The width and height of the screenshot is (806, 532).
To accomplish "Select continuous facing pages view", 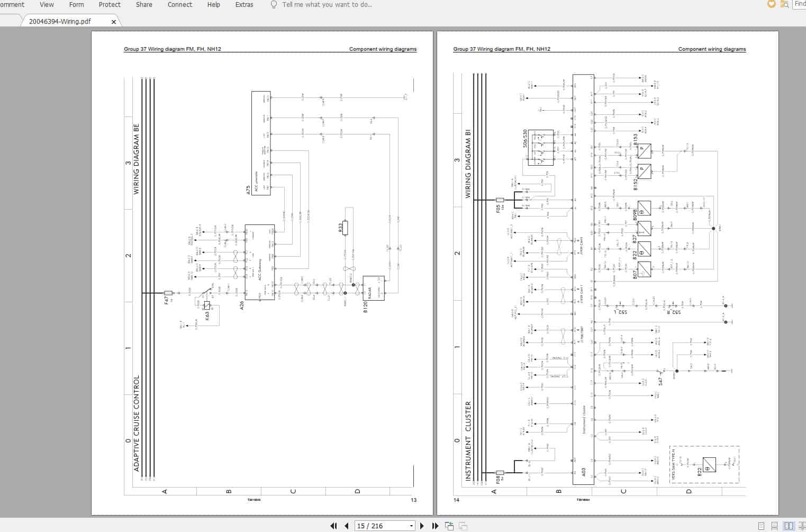I will [801, 526].
